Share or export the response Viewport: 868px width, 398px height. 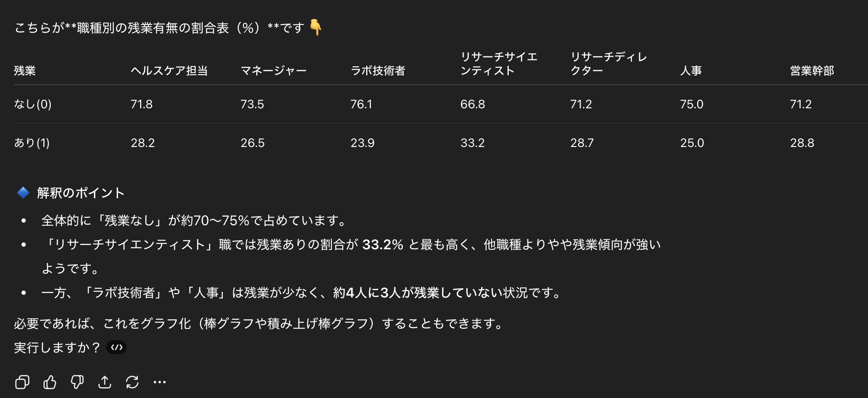click(x=105, y=382)
